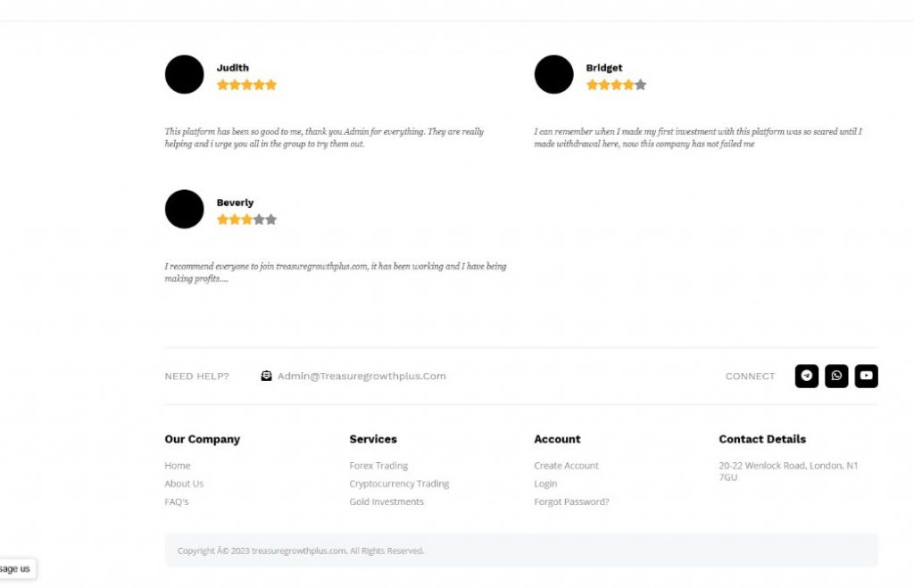Select Bridget's profile avatar
914x588 pixels.
[x=553, y=74]
